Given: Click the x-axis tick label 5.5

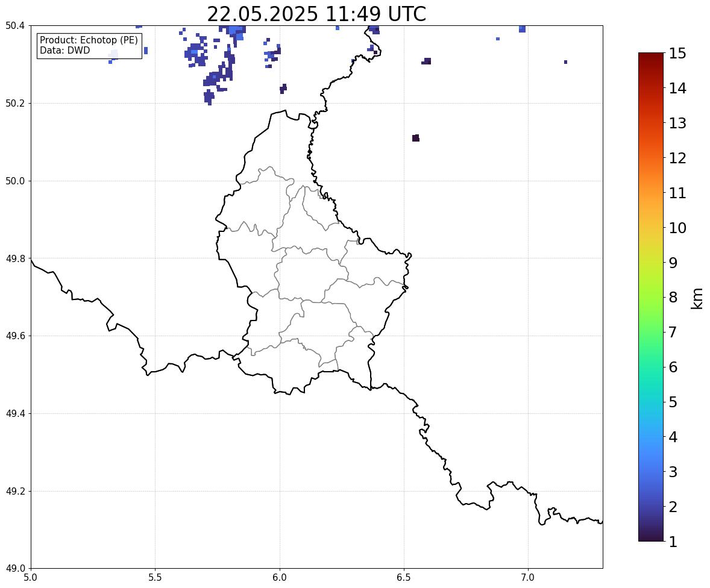Looking at the screenshot, I should pyautogui.click(x=156, y=578).
